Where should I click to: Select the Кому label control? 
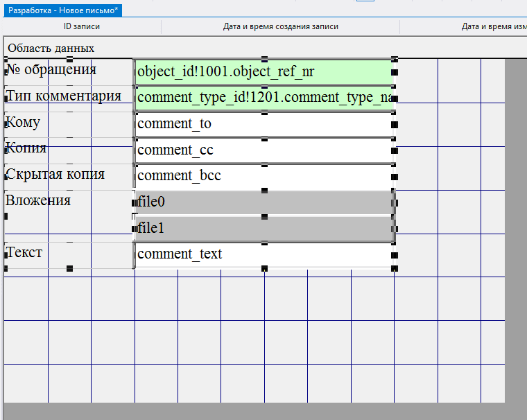[24, 123]
